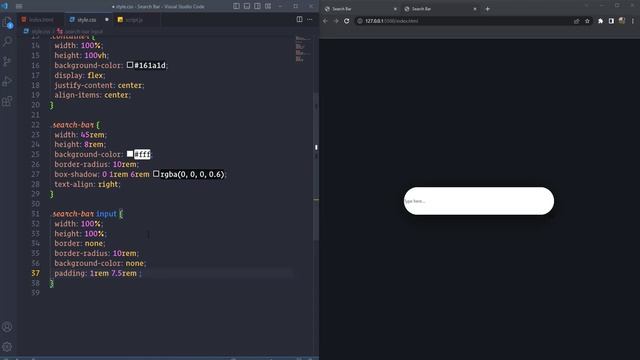Open the Extensions view in VS Code

pos(7,101)
